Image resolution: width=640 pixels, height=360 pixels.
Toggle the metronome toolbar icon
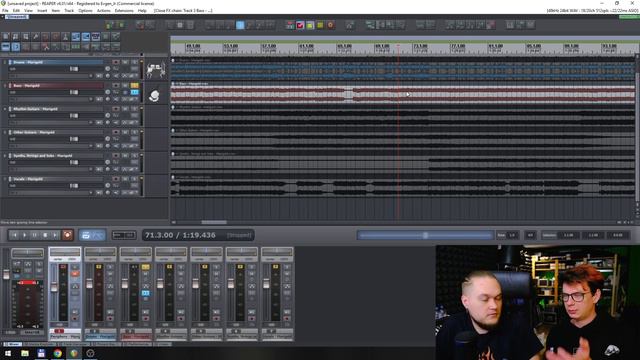pyautogui.click(x=65, y=36)
